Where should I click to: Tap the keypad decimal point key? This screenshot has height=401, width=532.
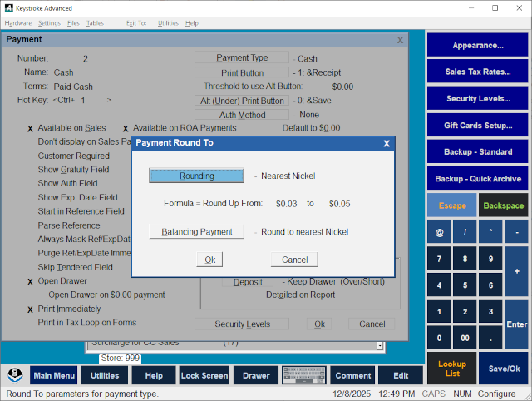pyautogui.click(x=490, y=338)
